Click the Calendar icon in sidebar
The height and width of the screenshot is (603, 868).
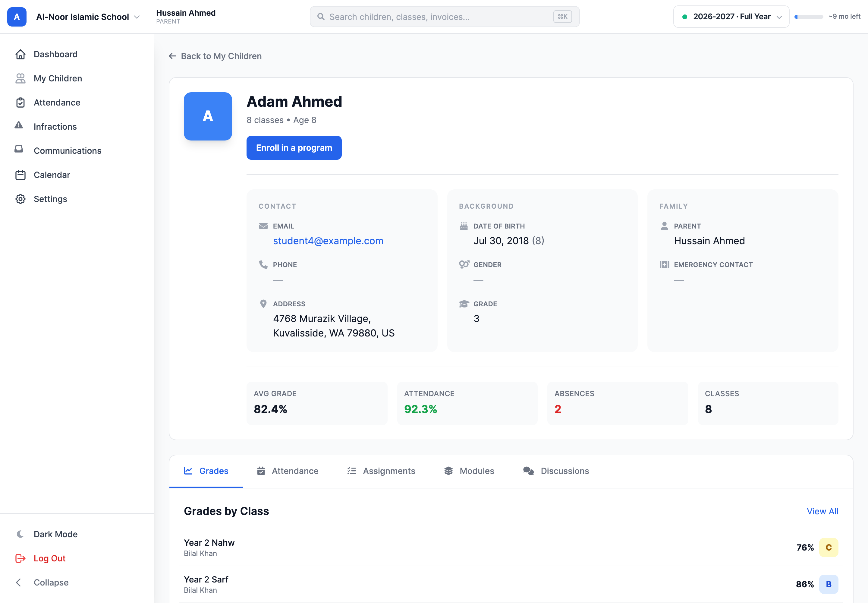(x=20, y=175)
